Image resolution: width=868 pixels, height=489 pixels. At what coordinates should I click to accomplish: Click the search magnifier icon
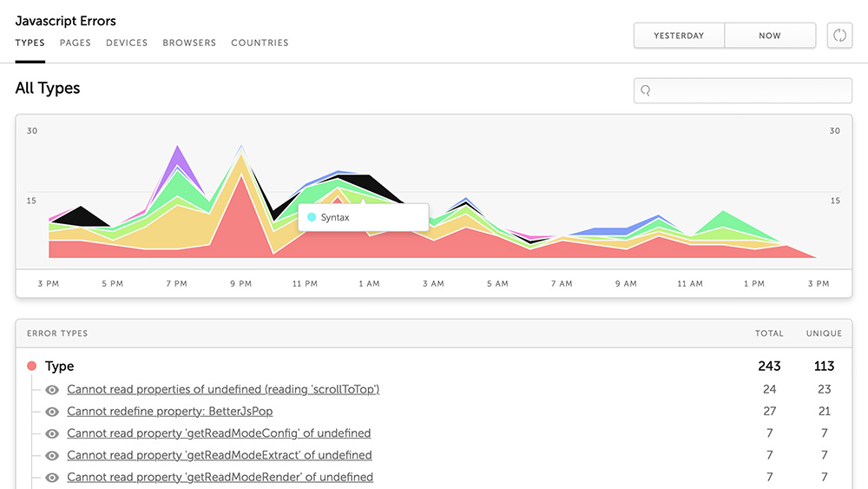tap(646, 90)
